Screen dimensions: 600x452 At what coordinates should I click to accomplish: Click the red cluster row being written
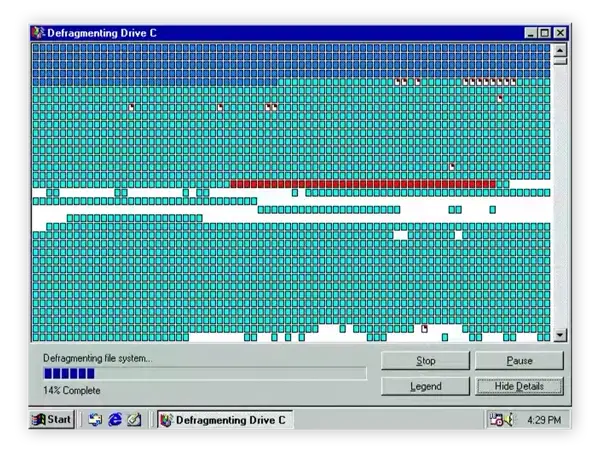click(x=362, y=184)
